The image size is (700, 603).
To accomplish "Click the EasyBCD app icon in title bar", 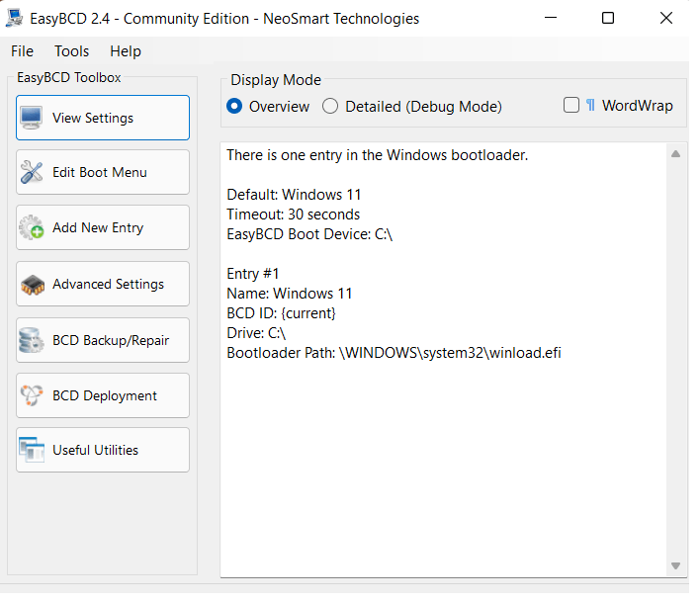I will (x=16, y=19).
